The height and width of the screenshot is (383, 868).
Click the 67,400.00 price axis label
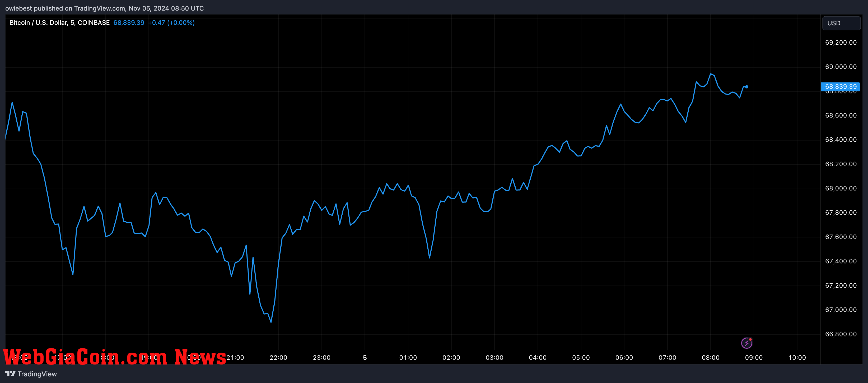[841, 261]
